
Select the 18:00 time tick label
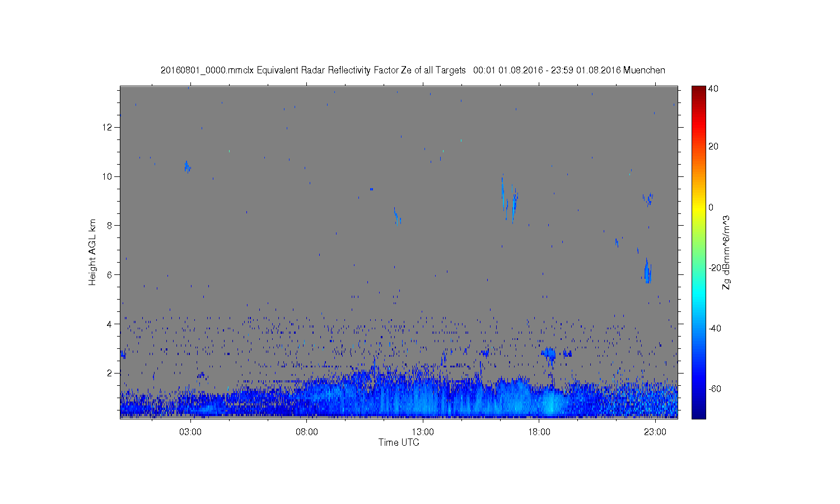point(539,432)
